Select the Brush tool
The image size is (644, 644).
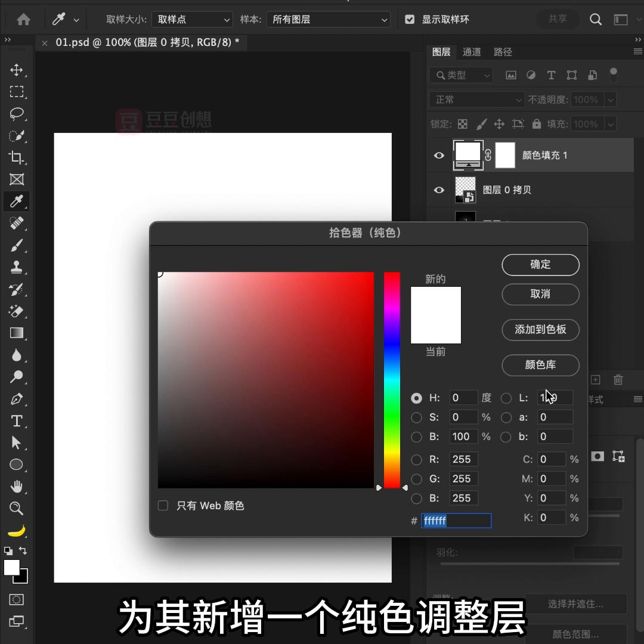point(17,245)
